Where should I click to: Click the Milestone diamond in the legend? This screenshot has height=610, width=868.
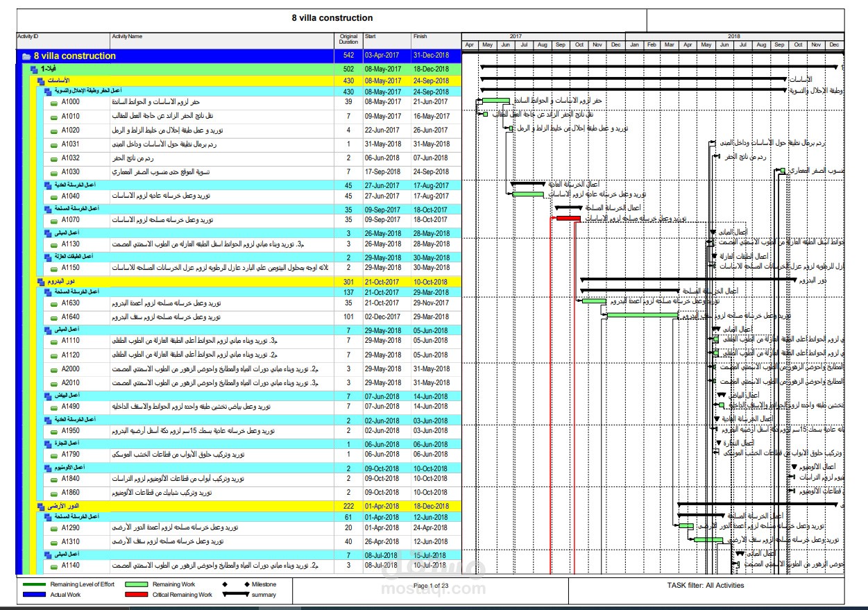coord(225,584)
